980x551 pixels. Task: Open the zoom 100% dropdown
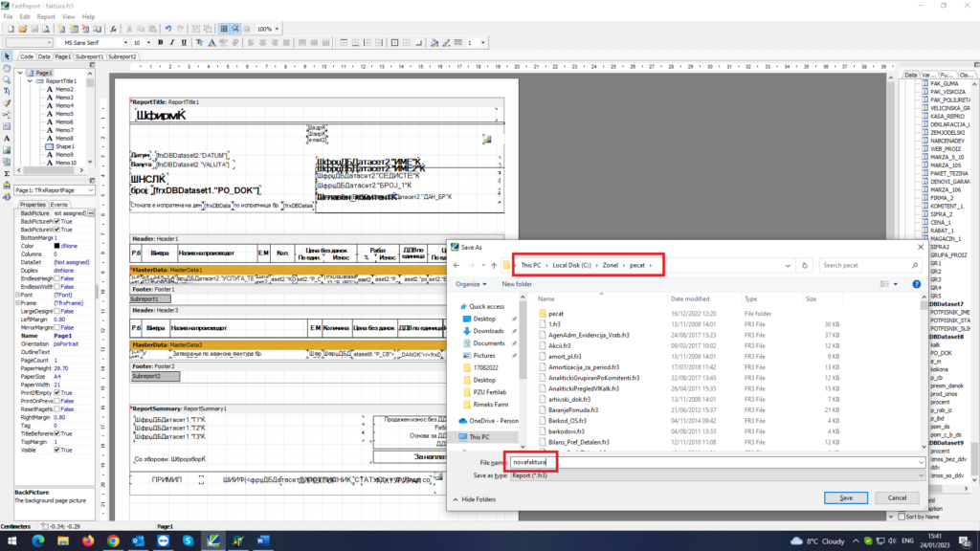[x=277, y=29]
